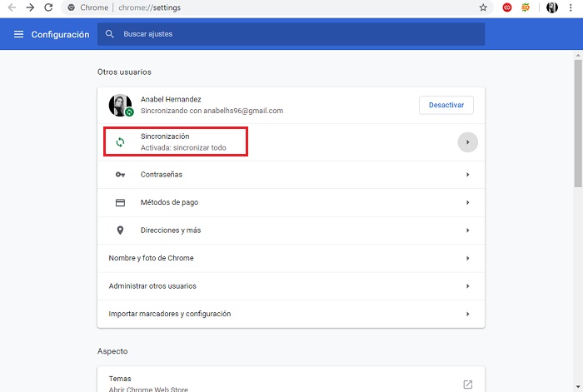The width and height of the screenshot is (583, 392).
Task: Click the browser back arrow
Action: (11, 7)
